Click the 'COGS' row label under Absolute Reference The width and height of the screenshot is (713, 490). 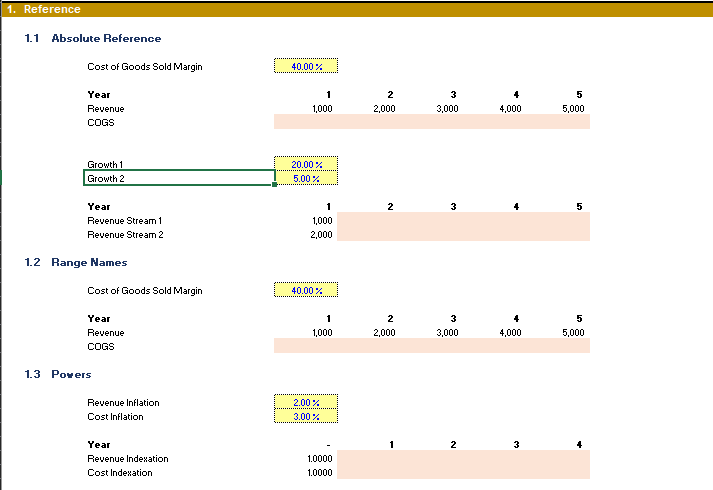click(x=100, y=122)
